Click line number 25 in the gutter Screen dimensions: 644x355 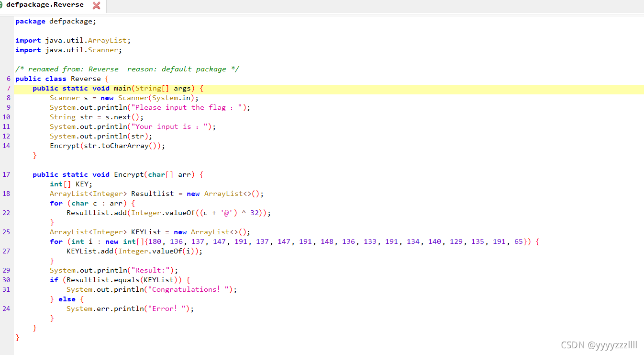(x=6, y=232)
